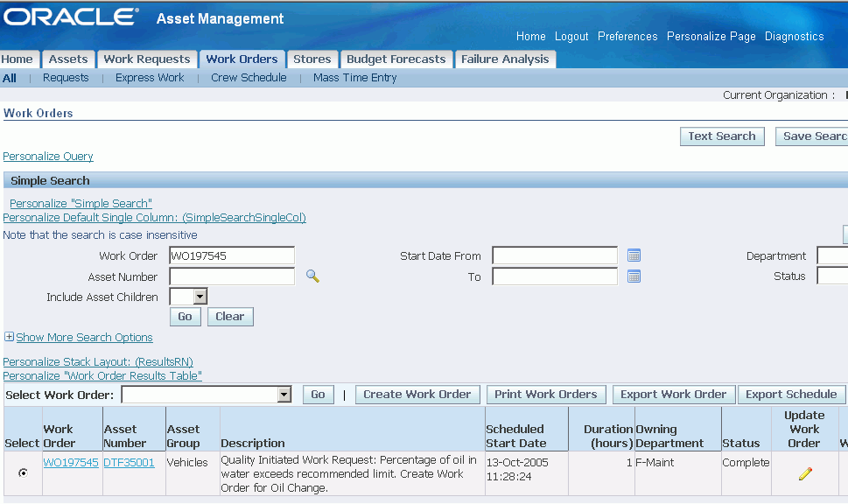
Task: Open the Crew Schedule subtab
Action: tap(249, 78)
